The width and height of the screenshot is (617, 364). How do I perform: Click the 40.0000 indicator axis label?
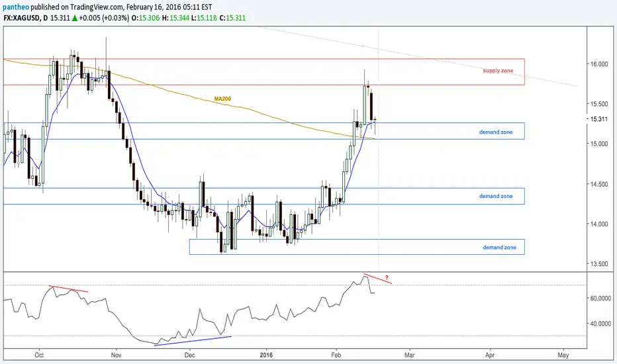pos(600,324)
